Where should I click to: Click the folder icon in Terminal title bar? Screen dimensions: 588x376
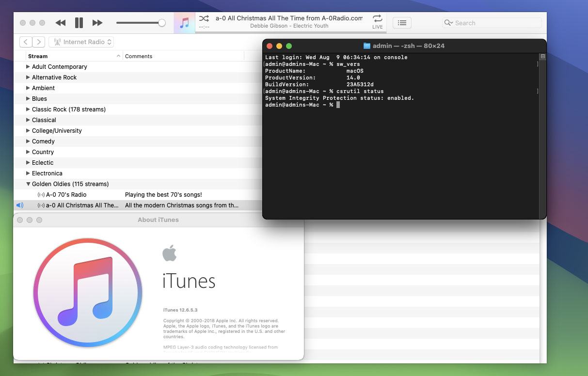pyautogui.click(x=367, y=46)
